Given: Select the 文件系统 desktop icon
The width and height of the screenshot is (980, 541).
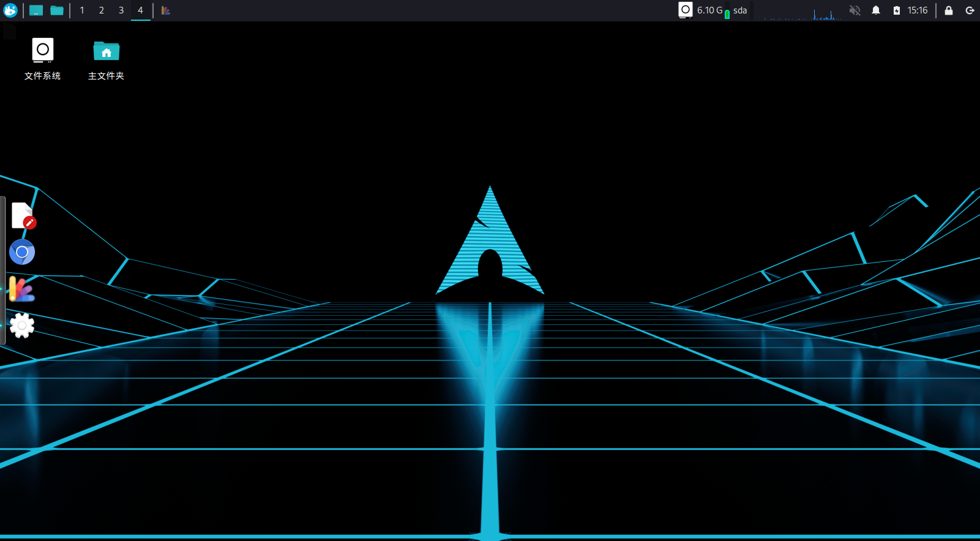Looking at the screenshot, I should (x=43, y=59).
